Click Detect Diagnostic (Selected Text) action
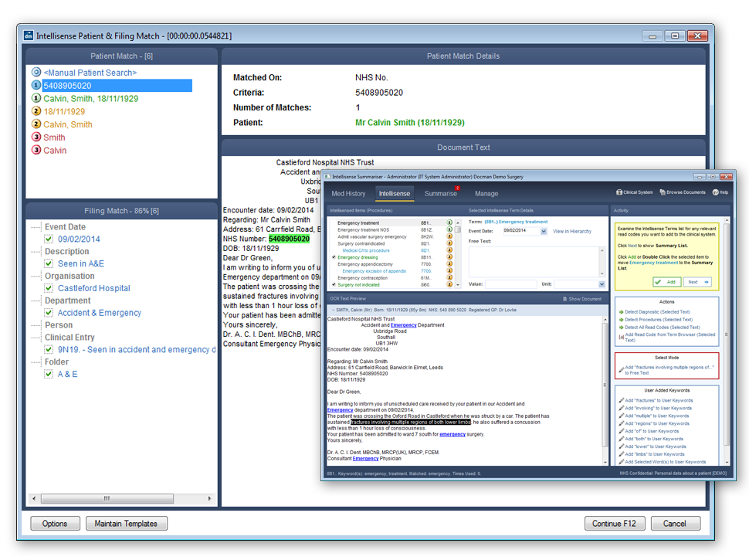 point(655,311)
